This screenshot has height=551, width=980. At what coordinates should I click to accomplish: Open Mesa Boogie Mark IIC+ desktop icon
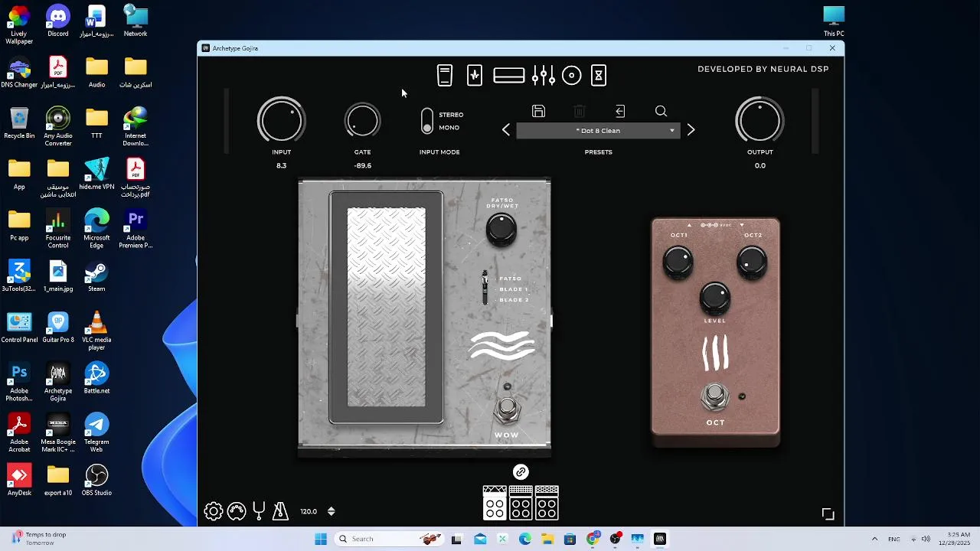click(58, 433)
